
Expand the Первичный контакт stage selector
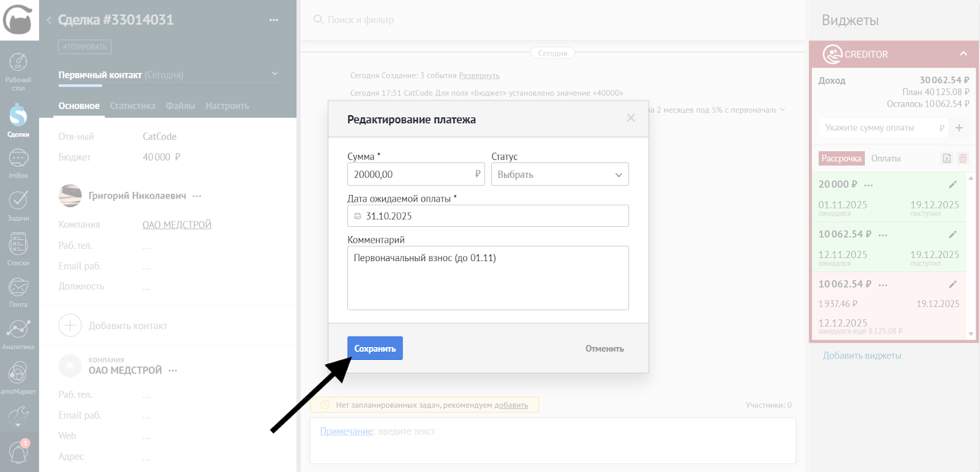(274, 74)
